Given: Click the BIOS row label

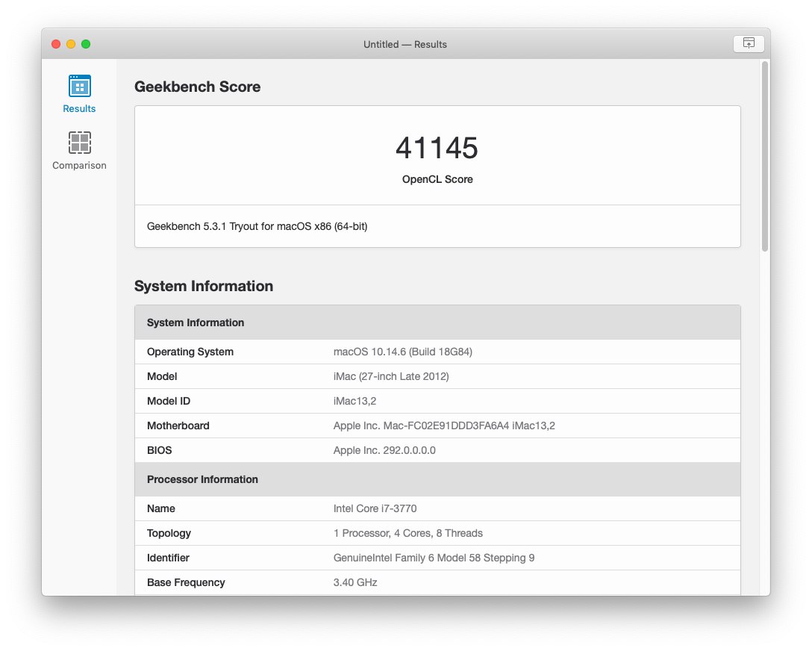Looking at the screenshot, I should coord(160,450).
